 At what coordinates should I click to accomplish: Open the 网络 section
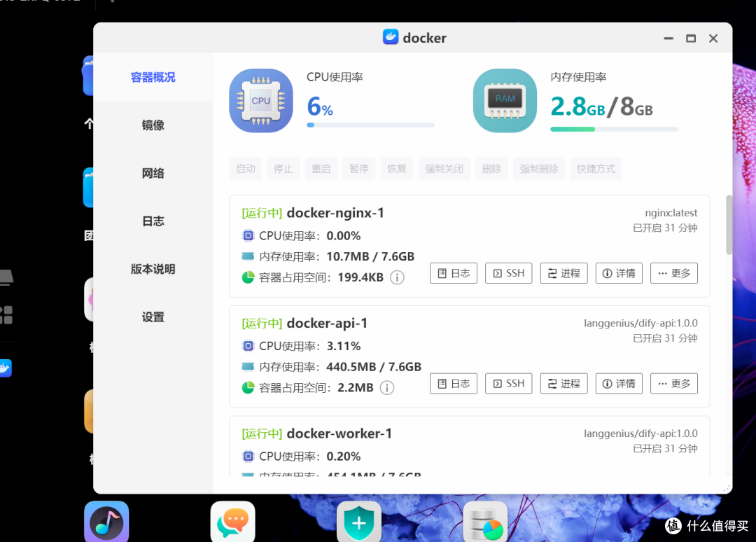coord(153,173)
